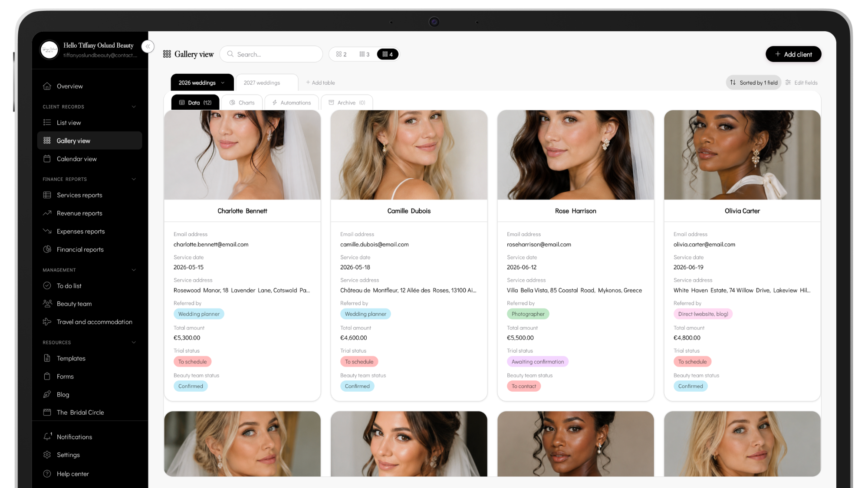The height and width of the screenshot is (488, 868).
Task: Open Calendar view in sidebar
Action: pos(89,159)
